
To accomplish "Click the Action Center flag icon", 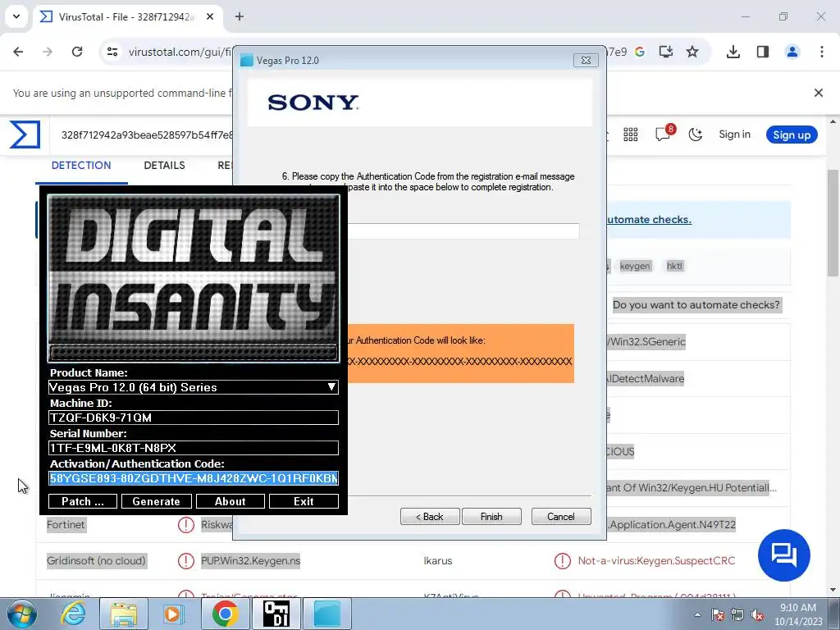I will pos(718,614).
